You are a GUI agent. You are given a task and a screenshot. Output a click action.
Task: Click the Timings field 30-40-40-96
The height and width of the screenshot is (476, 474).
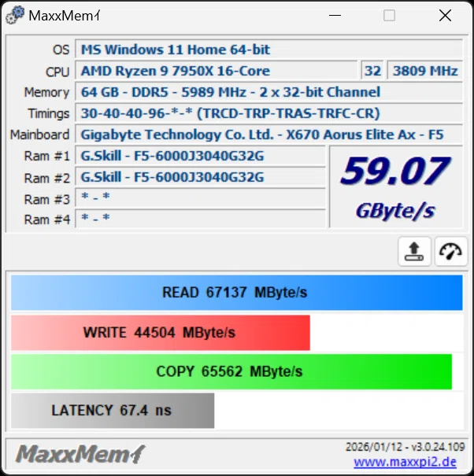(x=269, y=113)
